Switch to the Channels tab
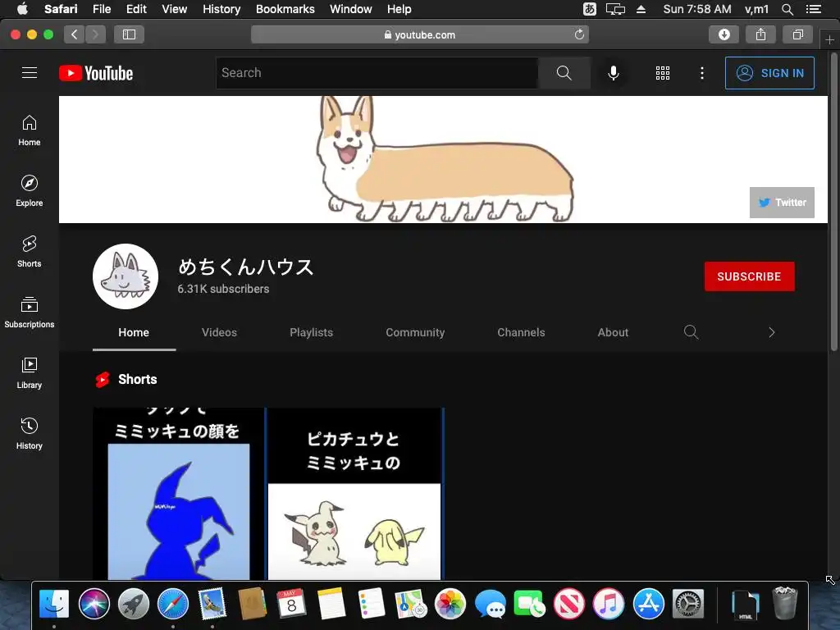The width and height of the screenshot is (840, 630). [521, 332]
